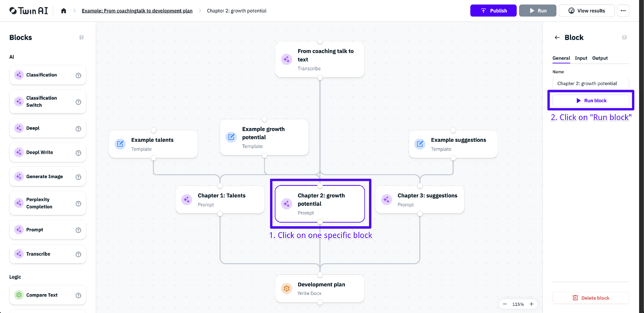Open View results
This screenshot has height=313, width=644.
click(x=586, y=11)
